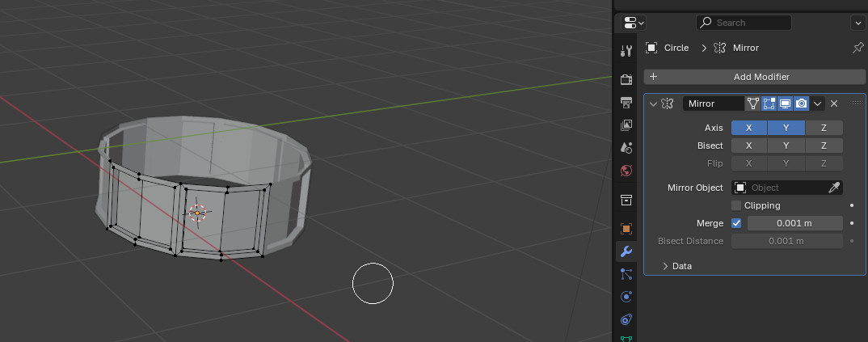Screen dimensions: 868x342
Task: Open the Particles properties tab
Action: [x=626, y=274]
